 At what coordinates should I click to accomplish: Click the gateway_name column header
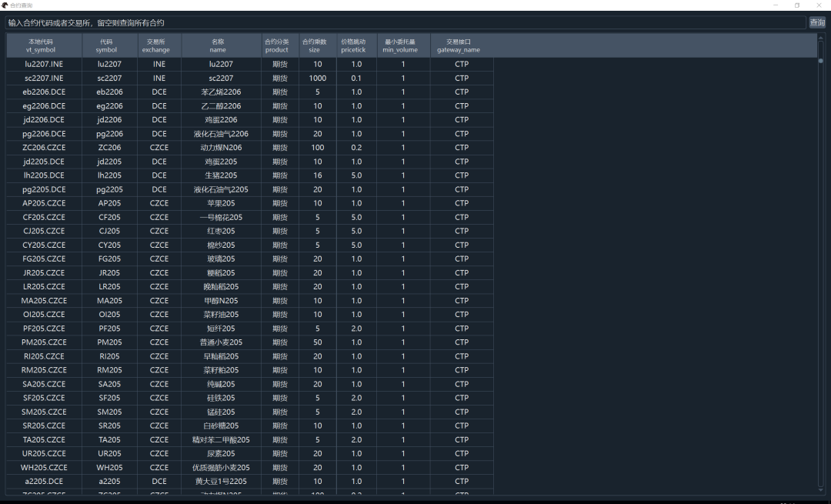tap(462, 45)
